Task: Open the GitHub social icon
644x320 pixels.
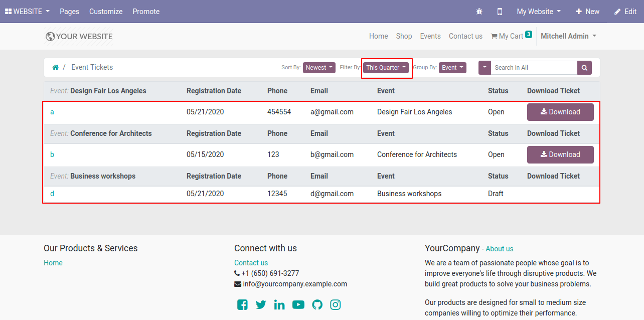Action: coord(317,304)
